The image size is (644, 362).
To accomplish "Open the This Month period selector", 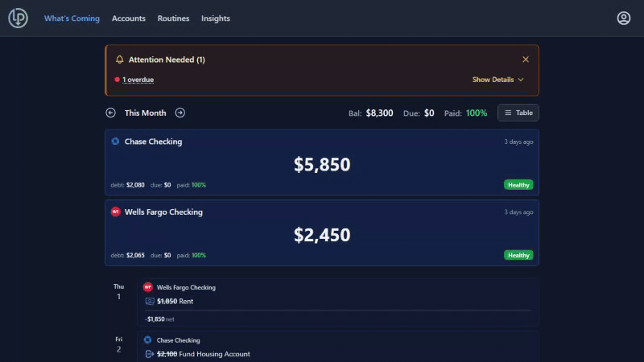I will [146, 113].
